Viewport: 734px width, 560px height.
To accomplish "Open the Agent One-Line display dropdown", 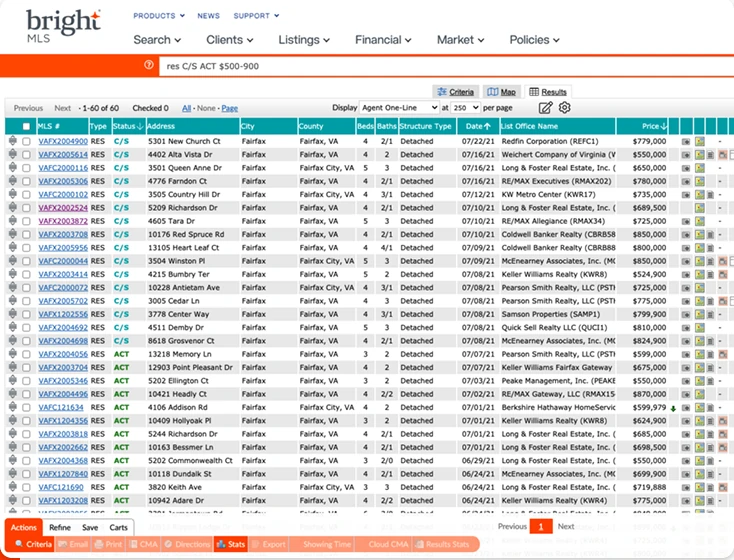I will tap(399, 108).
